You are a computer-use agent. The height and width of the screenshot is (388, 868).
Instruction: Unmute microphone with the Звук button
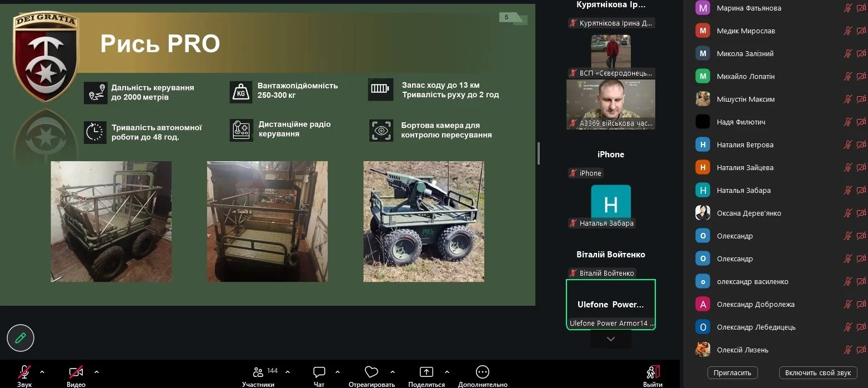[24, 376]
